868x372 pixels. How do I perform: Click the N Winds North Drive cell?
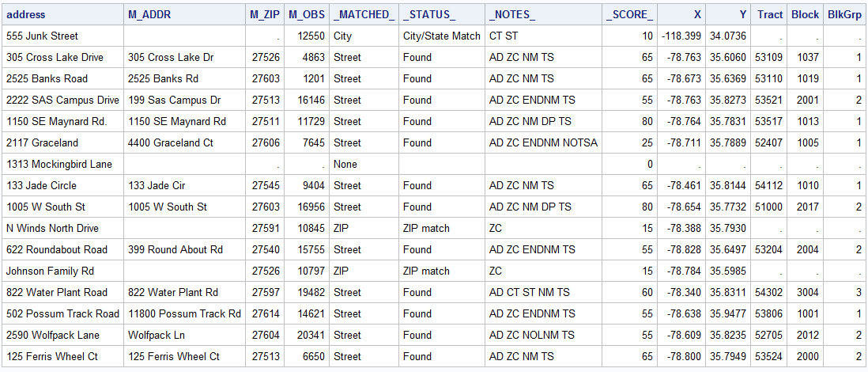[x=52, y=229]
